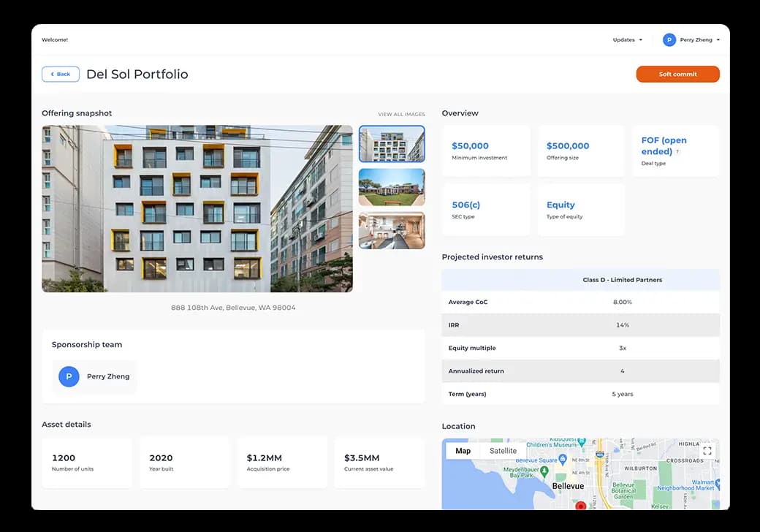This screenshot has width=760, height=532.
Task: Click the map fullscreen icon
Action: (x=707, y=451)
